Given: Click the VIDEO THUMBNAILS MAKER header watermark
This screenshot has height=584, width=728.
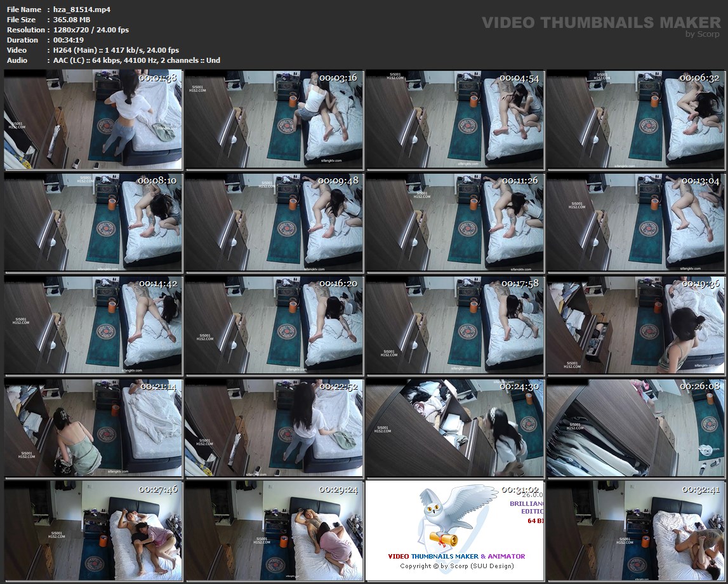Looking at the screenshot, I should tap(601, 22).
